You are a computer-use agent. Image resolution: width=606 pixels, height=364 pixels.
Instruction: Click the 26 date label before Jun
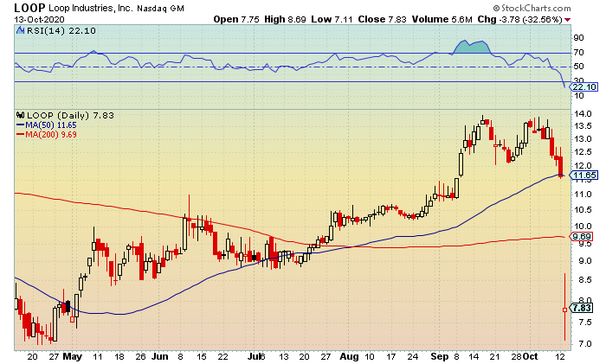140,357
